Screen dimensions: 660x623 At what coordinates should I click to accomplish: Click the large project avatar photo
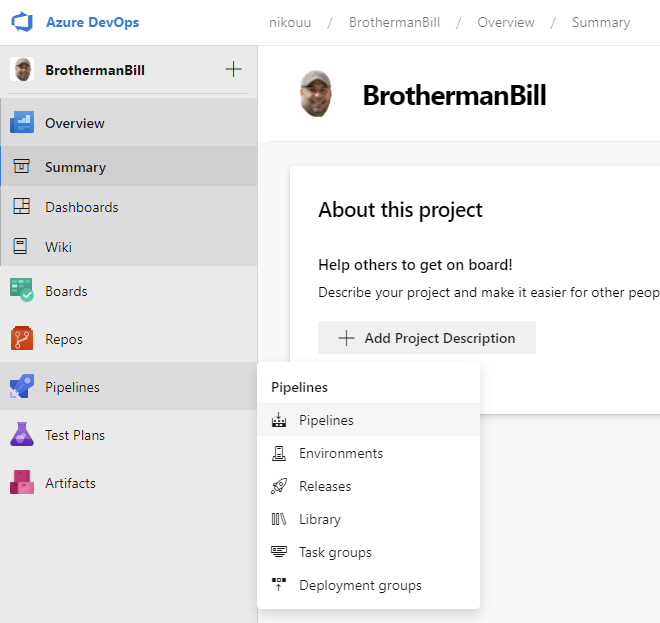point(316,93)
